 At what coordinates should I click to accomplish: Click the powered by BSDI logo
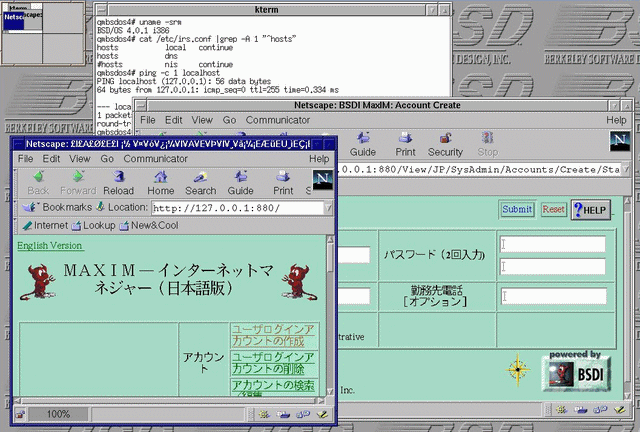pos(576,371)
